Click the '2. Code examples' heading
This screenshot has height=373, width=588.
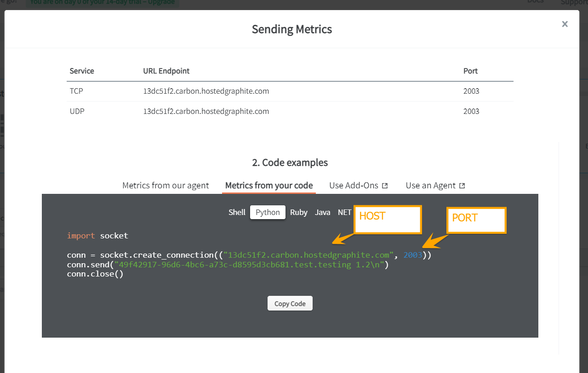(290, 163)
